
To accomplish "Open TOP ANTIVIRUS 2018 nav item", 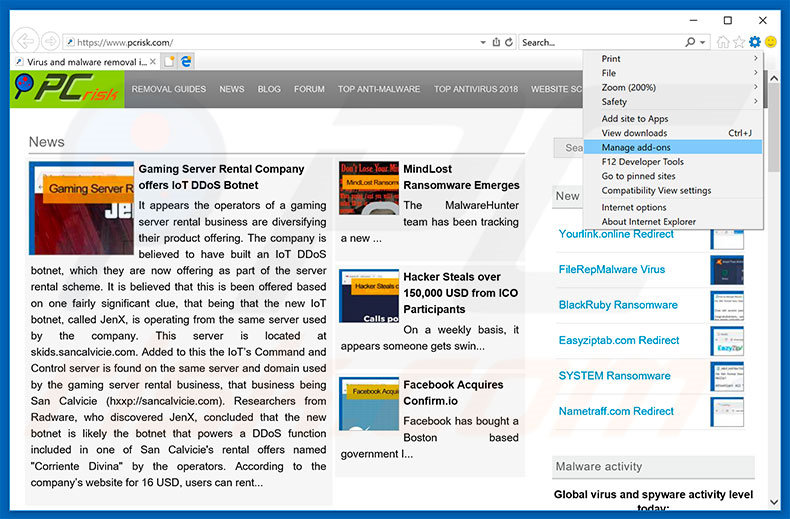I will tap(476, 89).
